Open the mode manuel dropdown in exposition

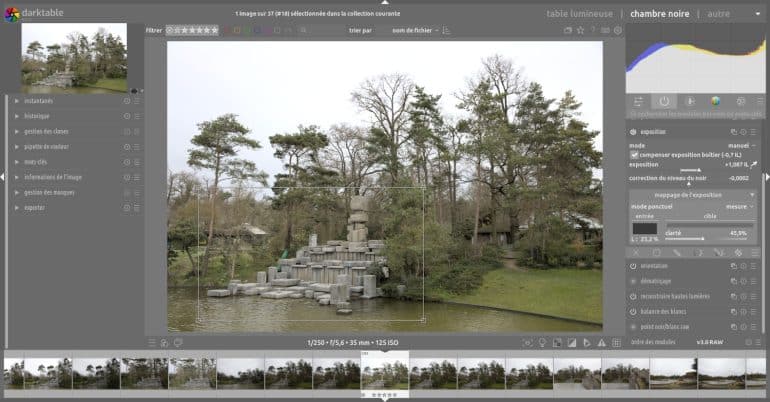click(x=740, y=146)
